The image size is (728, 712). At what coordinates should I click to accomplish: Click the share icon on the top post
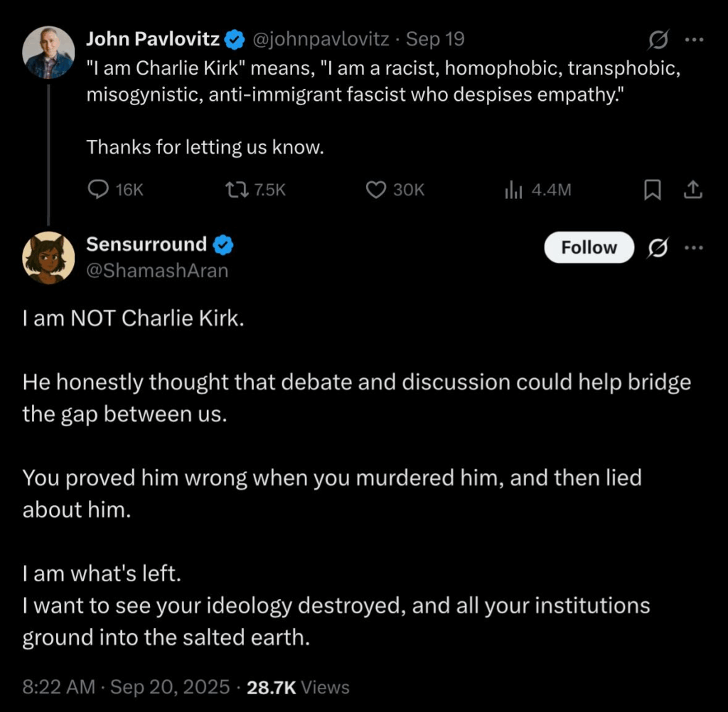(x=693, y=190)
